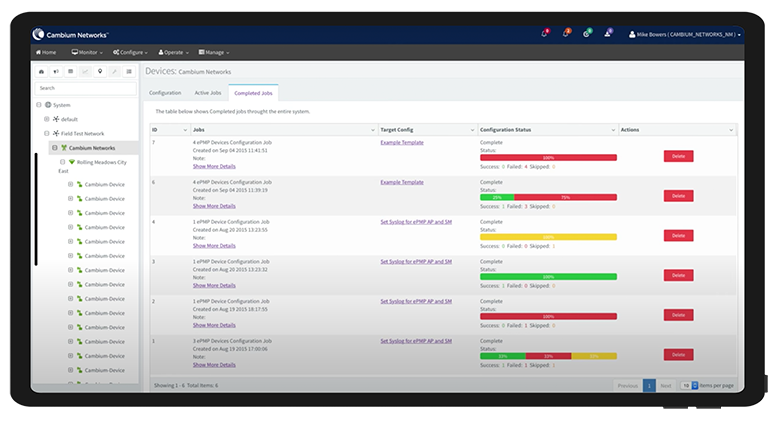This screenshot has height=432, width=777.
Task: Open the ID column header dropdown
Action: (x=185, y=130)
